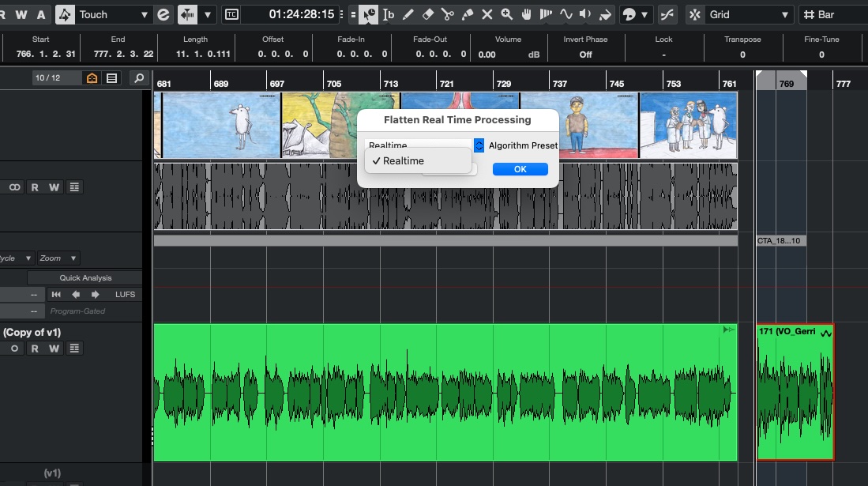Screen dimensions: 868x486
Task: Select the Range Selection tool
Action: click(x=389, y=14)
